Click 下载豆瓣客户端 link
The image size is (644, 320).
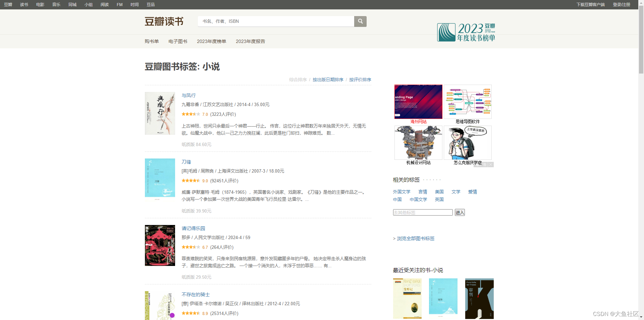(590, 5)
